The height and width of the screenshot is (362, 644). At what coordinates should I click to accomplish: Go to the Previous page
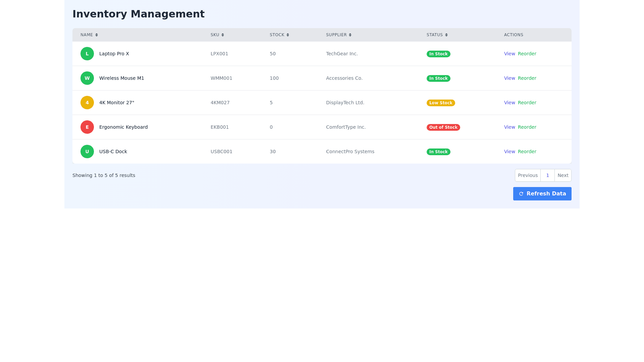[528, 175]
